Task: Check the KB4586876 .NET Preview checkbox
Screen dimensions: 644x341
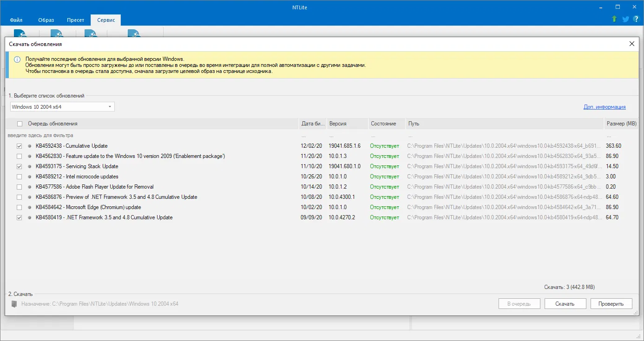Action: 20,197
